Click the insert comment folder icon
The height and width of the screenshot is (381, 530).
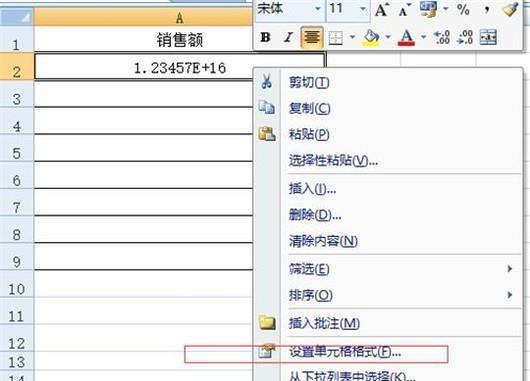tap(267, 323)
